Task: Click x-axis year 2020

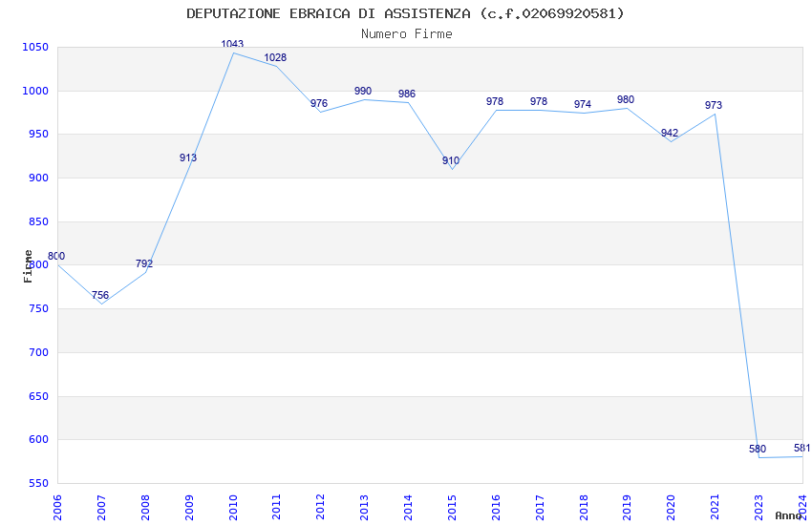Action: click(x=672, y=508)
